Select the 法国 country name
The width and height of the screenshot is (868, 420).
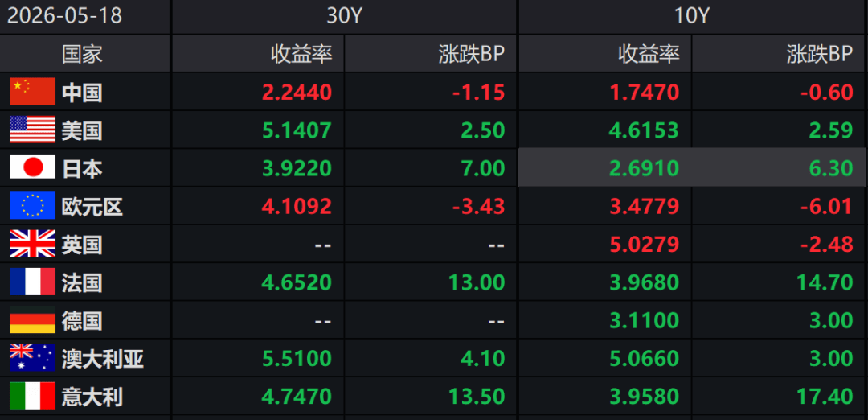coord(82,282)
